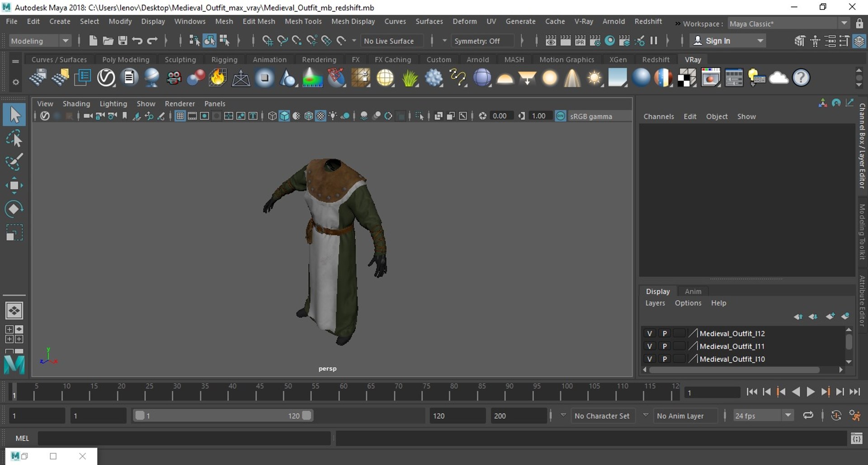
Task: Toggle the viewport grid display icon
Action: click(180, 116)
